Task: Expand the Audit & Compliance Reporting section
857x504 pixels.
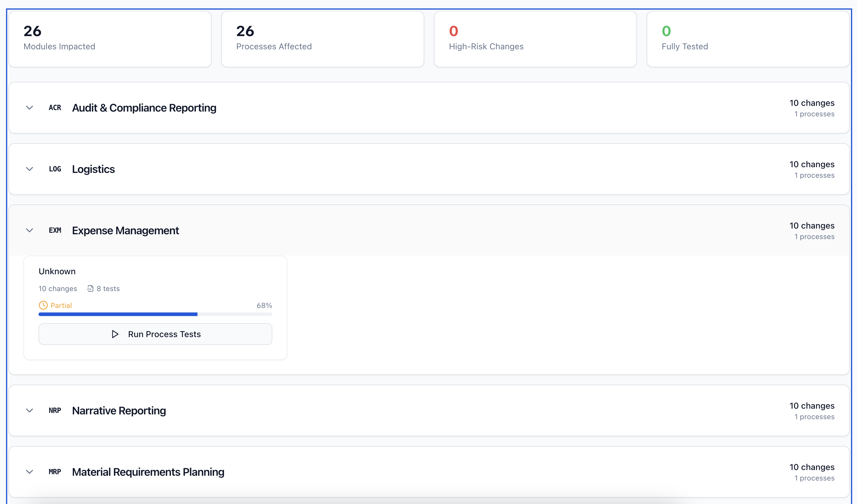Action: [29, 107]
